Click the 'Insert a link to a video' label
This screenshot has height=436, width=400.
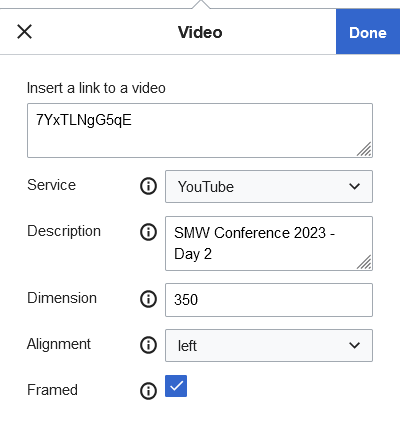pos(96,88)
